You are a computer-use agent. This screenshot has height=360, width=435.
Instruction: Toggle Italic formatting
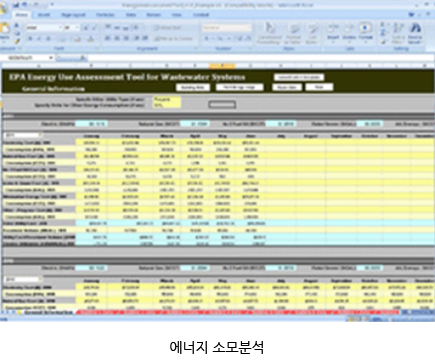pyautogui.click(x=39, y=39)
